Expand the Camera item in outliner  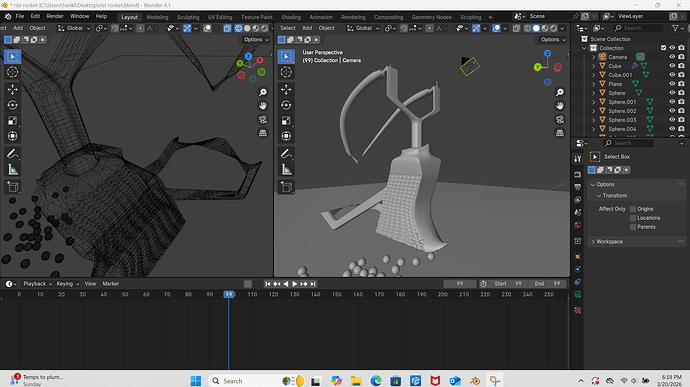[593, 57]
